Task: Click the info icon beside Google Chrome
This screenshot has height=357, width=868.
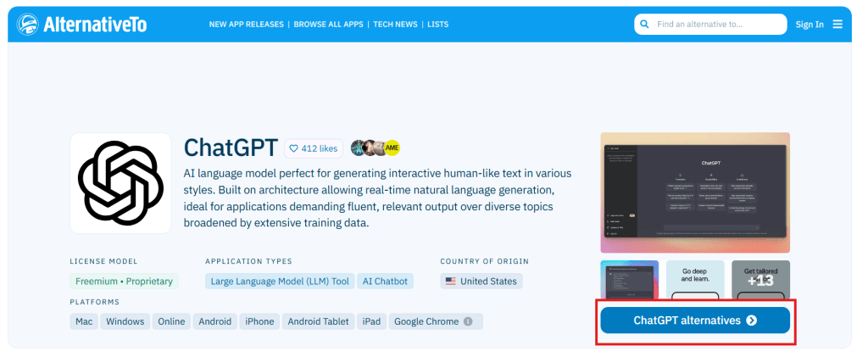Action: click(467, 321)
